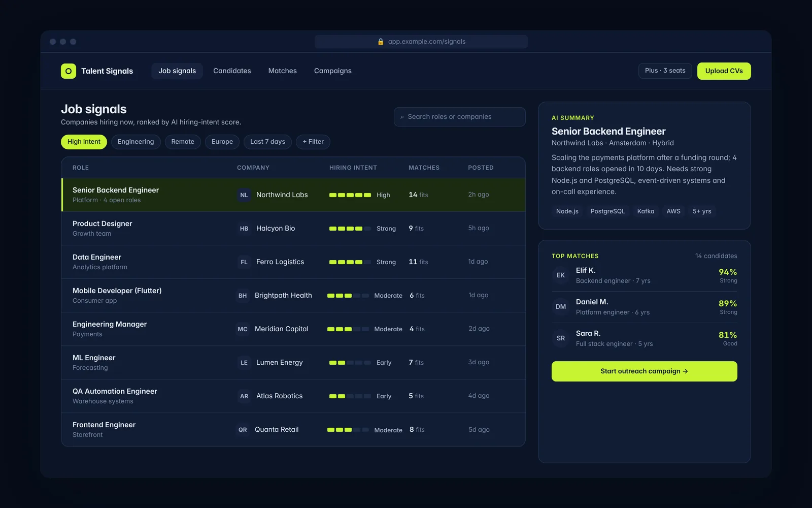Screen dimensions: 812x508
Task: Add a new filter with + Filter
Action: click(x=313, y=142)
